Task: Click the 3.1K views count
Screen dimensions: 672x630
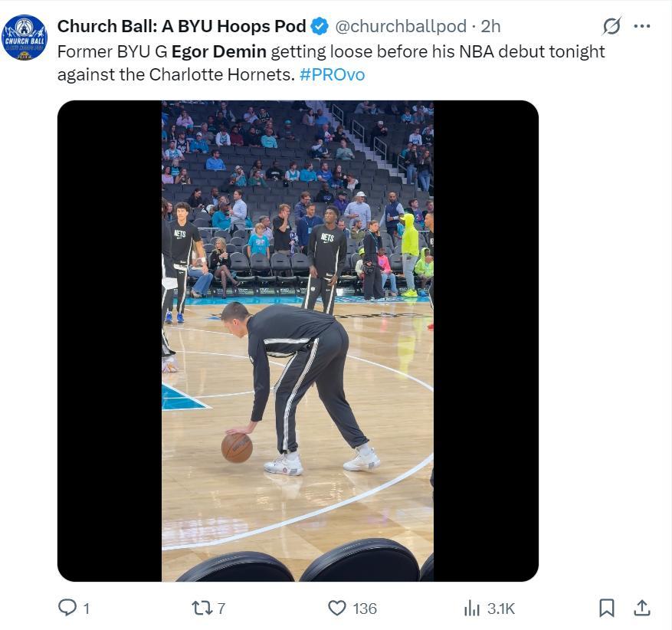Action: tap(501, 609)
